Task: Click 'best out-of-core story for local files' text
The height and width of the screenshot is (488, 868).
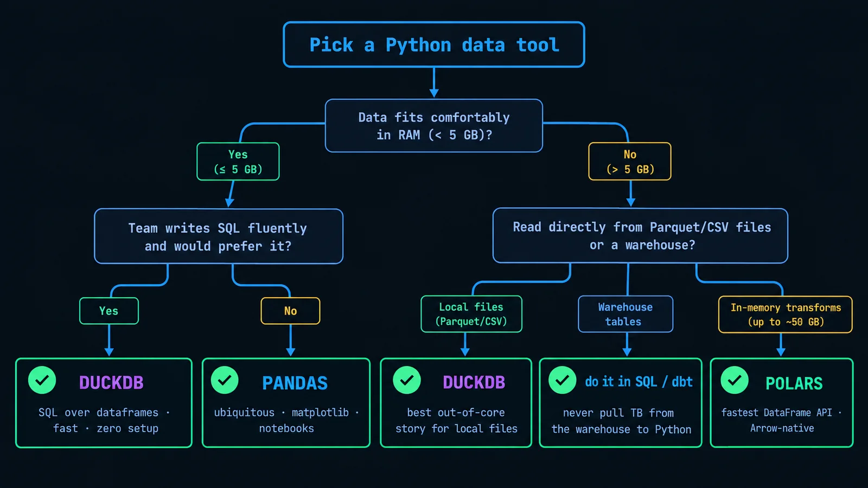Action: (x=456, y=420)
